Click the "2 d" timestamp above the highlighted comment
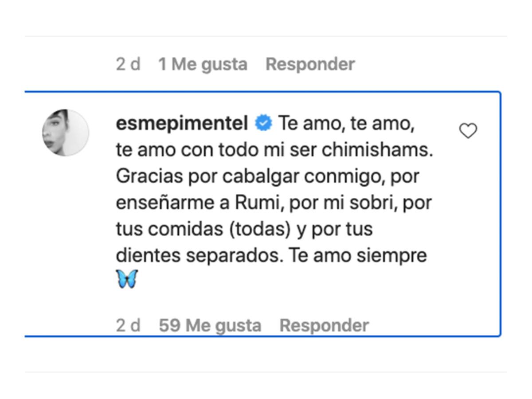 click(128, 64)
